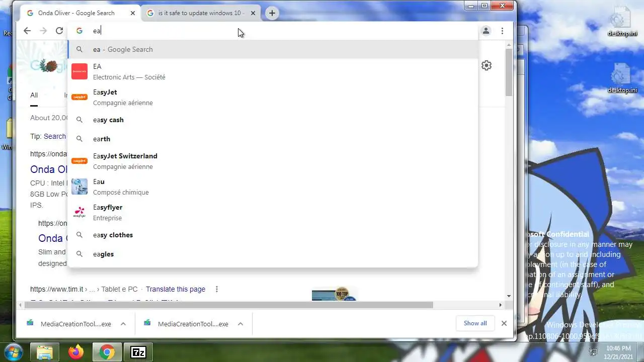Click the Eau suggestion thumbnail image
644x362 pixels.
point(79,187)
